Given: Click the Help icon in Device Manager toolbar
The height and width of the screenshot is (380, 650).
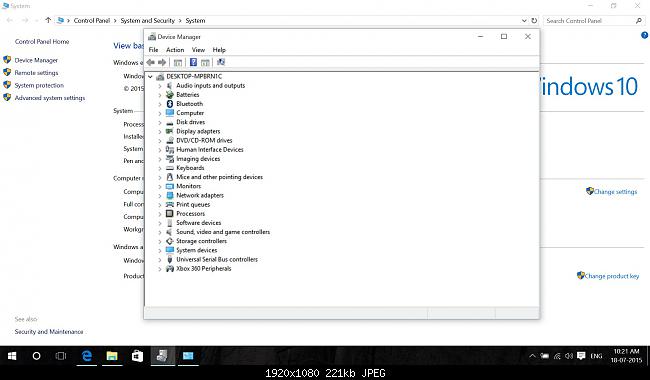Looking at the screenshot, I should tap(193, 62).
